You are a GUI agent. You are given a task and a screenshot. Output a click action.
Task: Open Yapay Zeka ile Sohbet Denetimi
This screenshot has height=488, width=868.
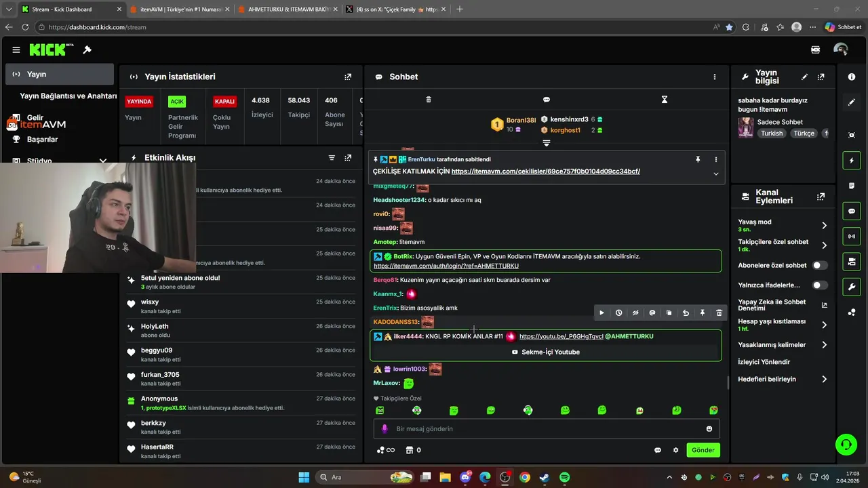tap(783, 305)
